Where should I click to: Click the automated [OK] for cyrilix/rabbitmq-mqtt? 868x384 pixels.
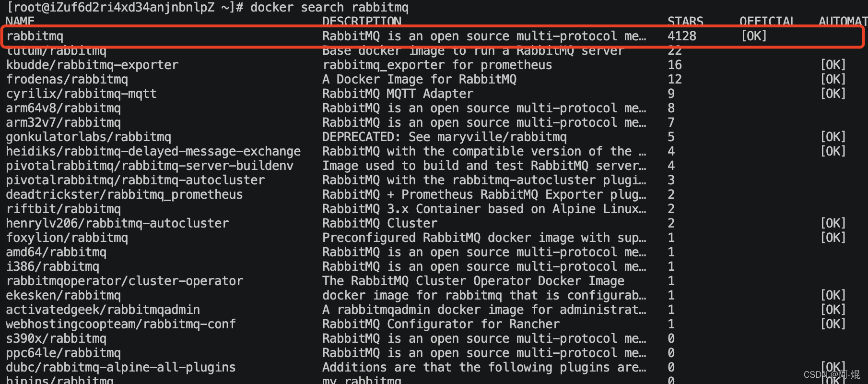pos(833,94)
